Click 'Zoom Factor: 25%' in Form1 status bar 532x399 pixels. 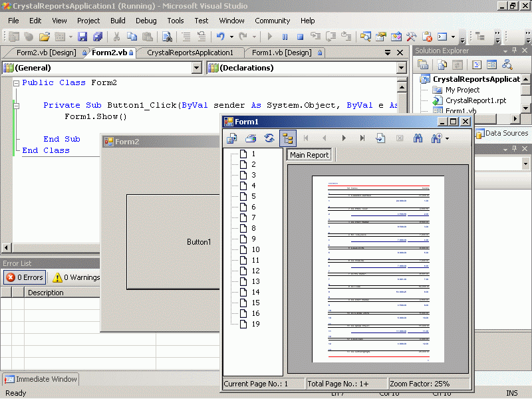[x=420, y=384]
